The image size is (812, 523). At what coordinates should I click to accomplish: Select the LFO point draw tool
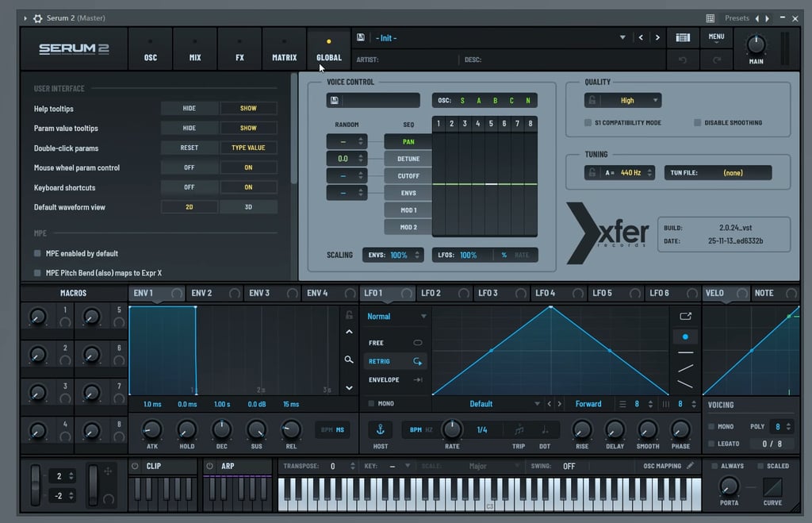tap(685, 337)
